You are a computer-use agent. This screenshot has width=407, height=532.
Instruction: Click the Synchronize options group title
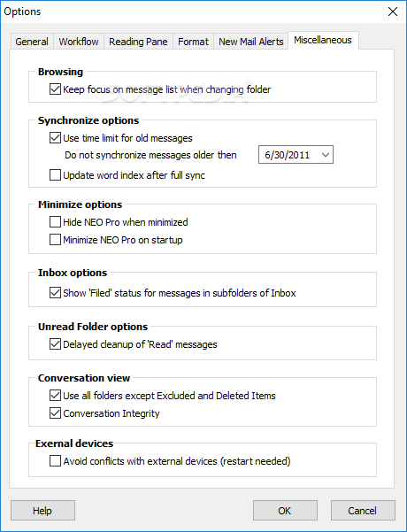(88, 120)
